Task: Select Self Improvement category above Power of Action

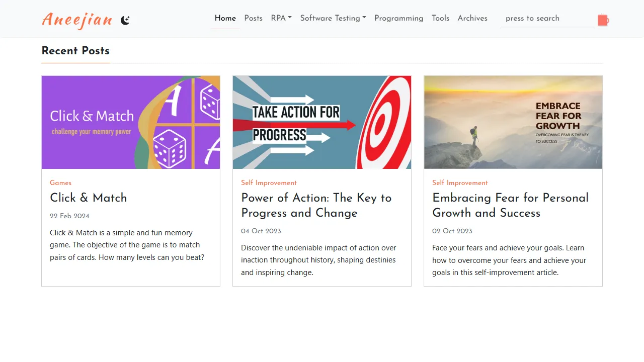Action: (269, 183)
